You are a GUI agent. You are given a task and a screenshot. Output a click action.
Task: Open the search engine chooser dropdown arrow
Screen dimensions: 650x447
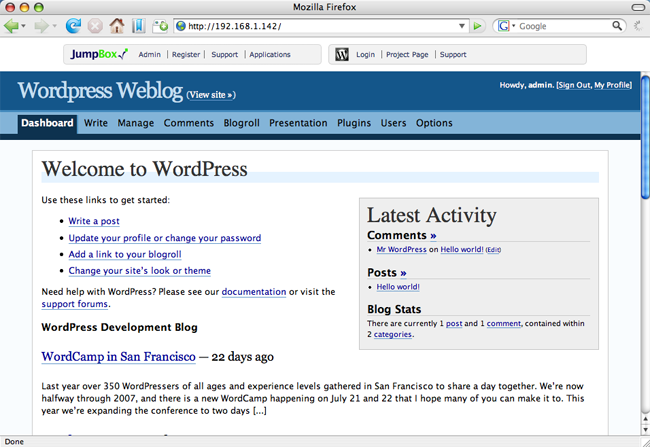pos(513,26)
